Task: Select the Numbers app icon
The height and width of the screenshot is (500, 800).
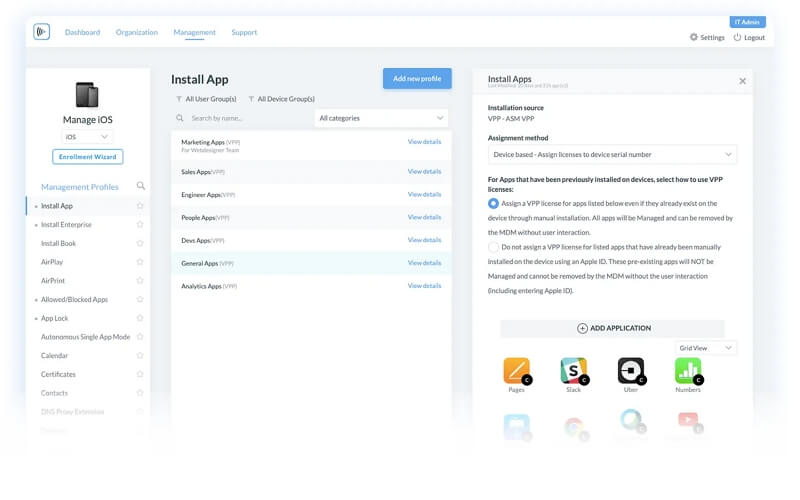Action: coord(688,370)
